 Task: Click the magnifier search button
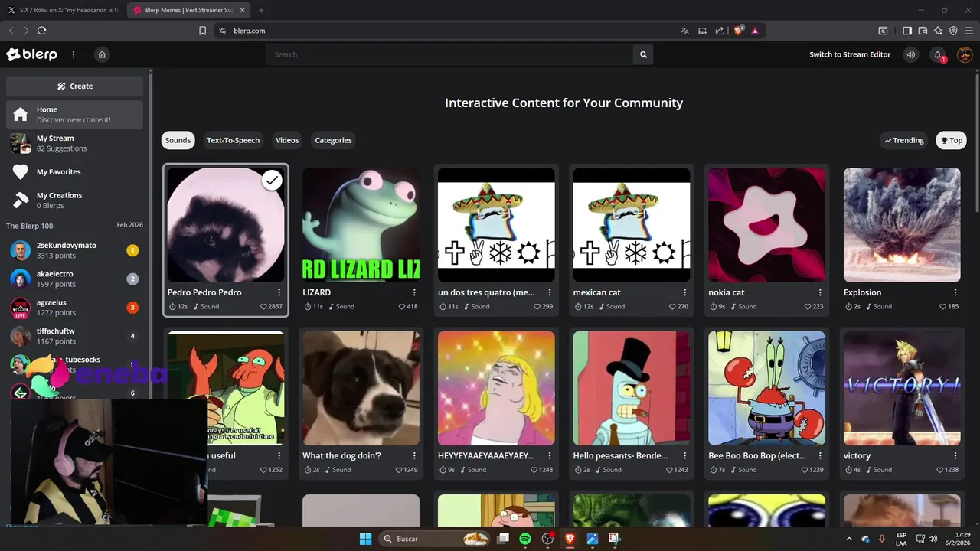[x=643, y=54]
